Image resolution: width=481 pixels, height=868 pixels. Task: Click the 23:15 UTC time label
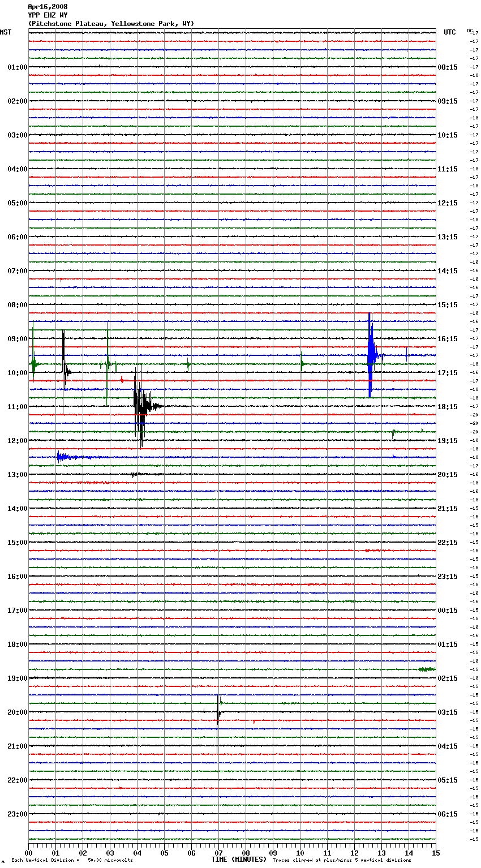pyautogui.click(x=448, y=577)
